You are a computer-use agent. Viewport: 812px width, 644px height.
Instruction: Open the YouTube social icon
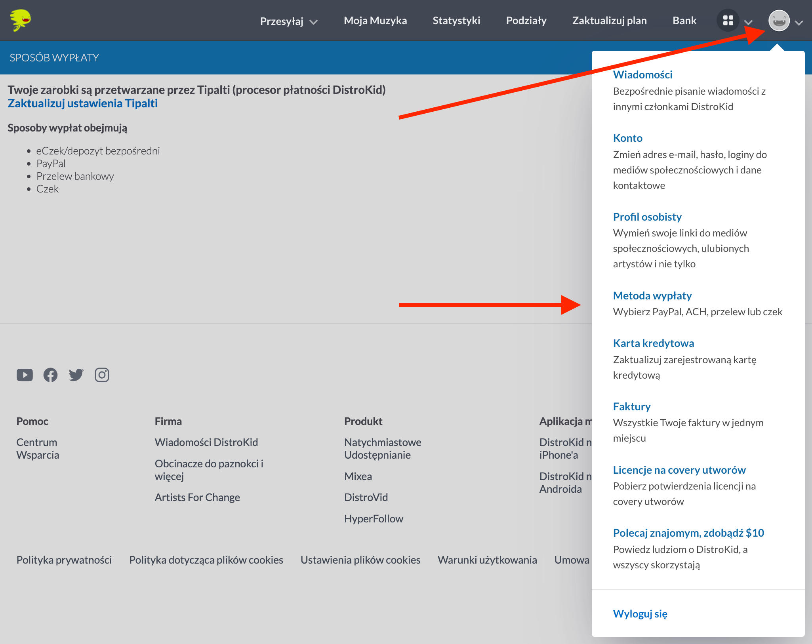(x=25, y=375)
